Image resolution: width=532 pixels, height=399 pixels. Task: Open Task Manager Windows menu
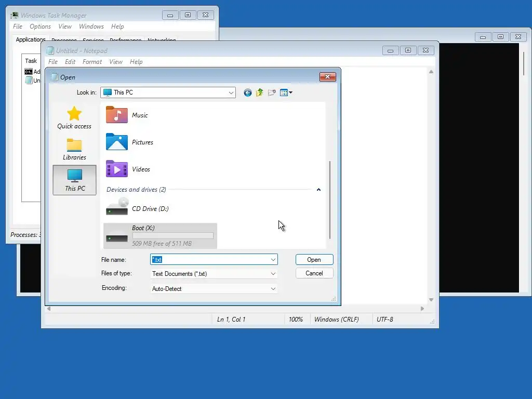(x=91, y=26)
